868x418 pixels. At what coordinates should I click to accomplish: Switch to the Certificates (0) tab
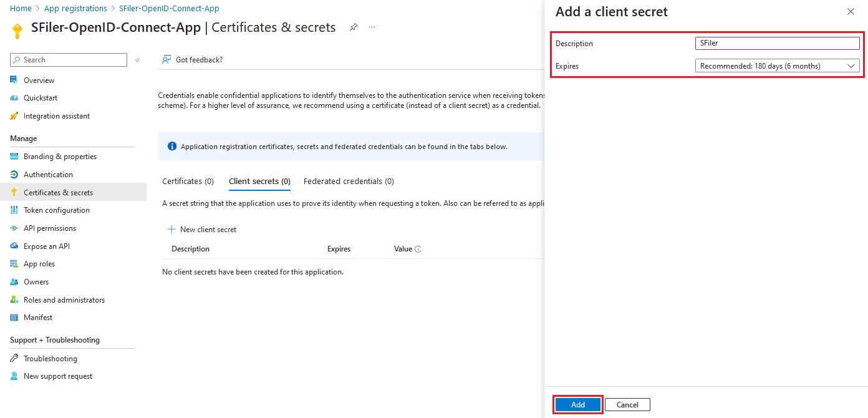click(188, 181)
